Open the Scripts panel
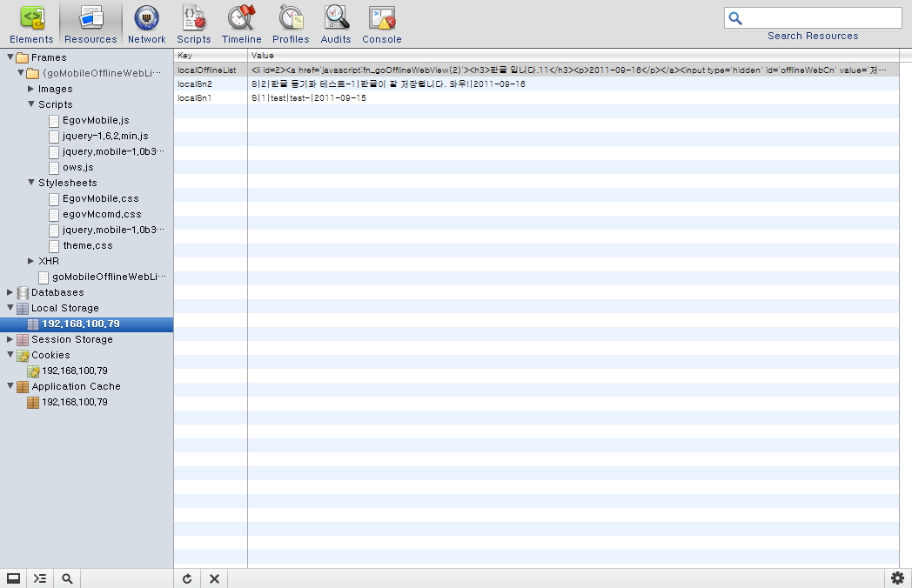 pos(193,24)
